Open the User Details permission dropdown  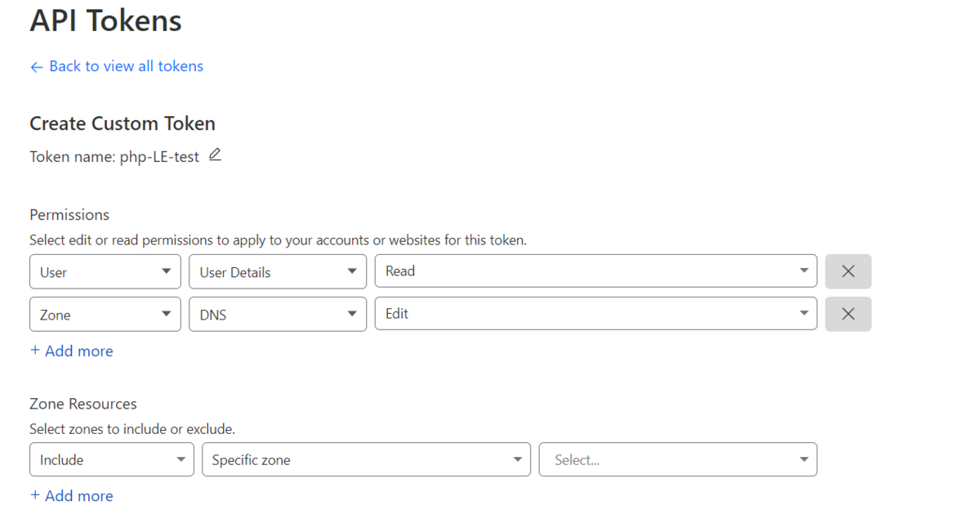[278, 271]
